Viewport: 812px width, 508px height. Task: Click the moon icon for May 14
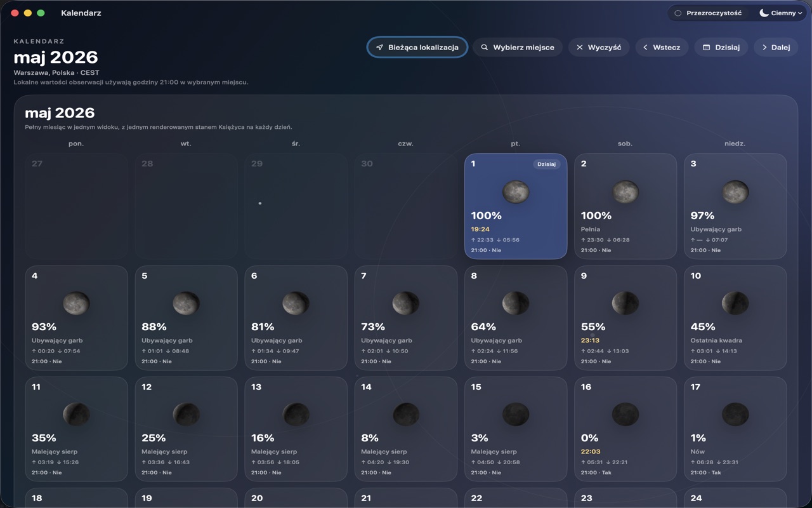[405, 414]
